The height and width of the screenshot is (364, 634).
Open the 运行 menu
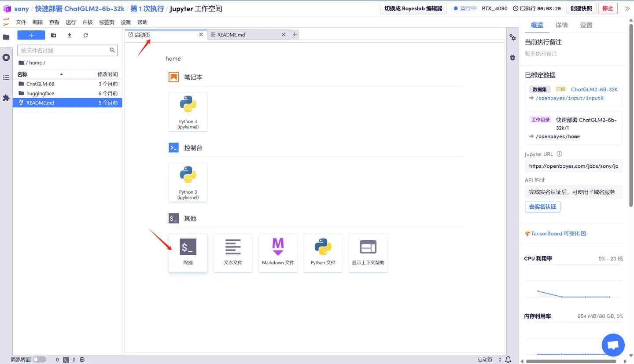71,22
